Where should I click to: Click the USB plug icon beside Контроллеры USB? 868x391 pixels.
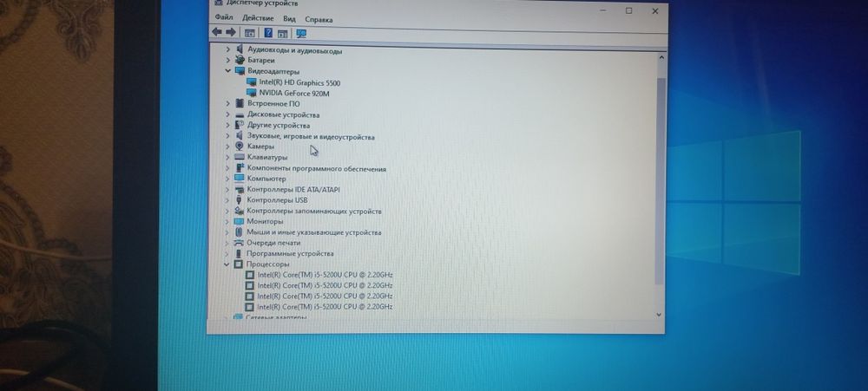pos(240,200)
